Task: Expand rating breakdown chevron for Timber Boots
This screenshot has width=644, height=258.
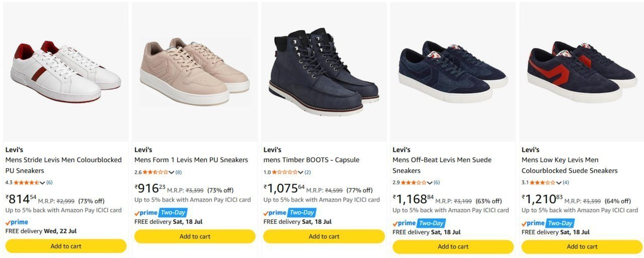Action: (300, 173)
